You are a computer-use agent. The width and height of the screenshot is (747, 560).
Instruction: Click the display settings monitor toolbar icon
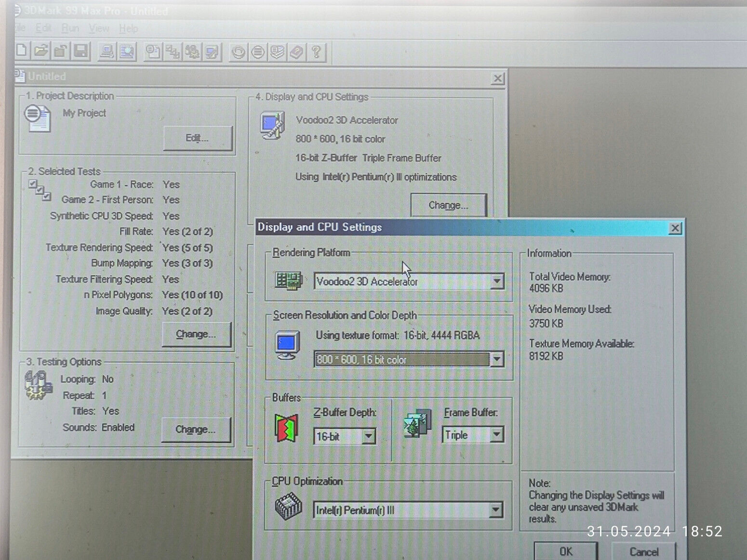pyautogui.click(x=212, y=52)
